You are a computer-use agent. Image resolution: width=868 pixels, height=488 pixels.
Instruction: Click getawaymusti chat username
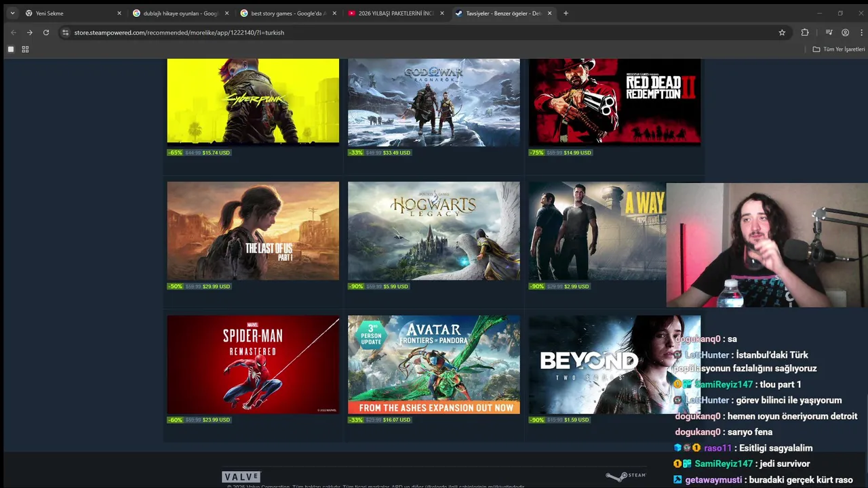tap(713, 480)
